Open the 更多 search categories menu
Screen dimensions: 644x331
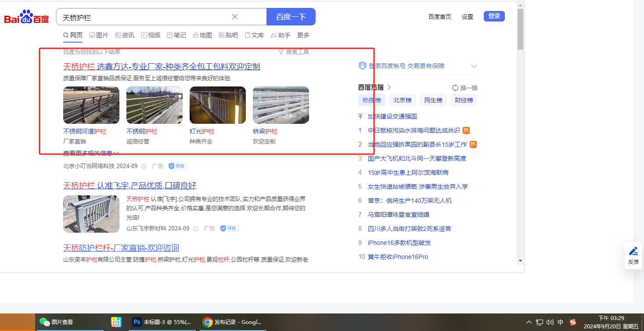tap(303, 35)
